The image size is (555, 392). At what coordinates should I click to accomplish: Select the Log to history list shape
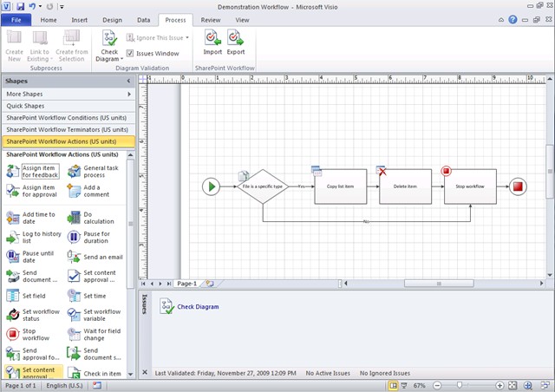pyautogui.click(x=34, y=238)
